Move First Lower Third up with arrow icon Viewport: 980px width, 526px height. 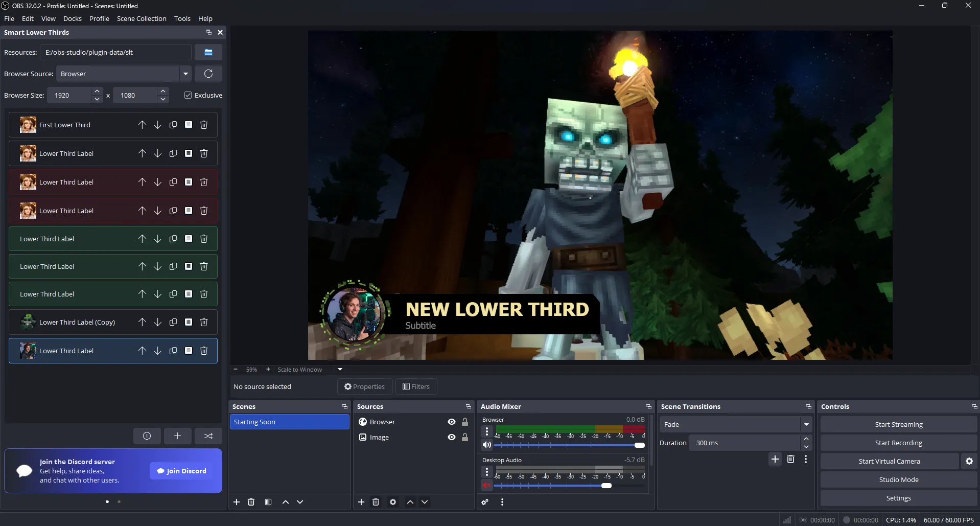142,124
